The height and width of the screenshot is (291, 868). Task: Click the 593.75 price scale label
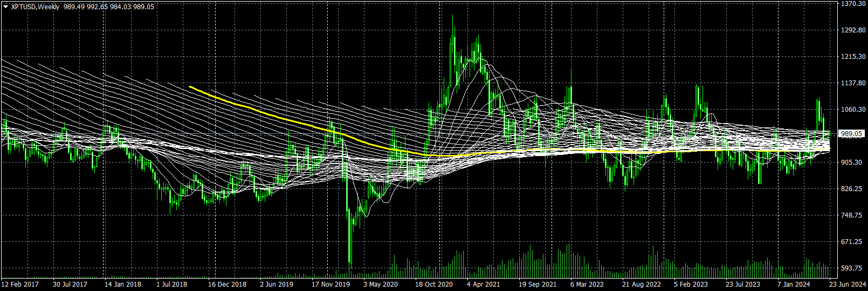[852, 268]
